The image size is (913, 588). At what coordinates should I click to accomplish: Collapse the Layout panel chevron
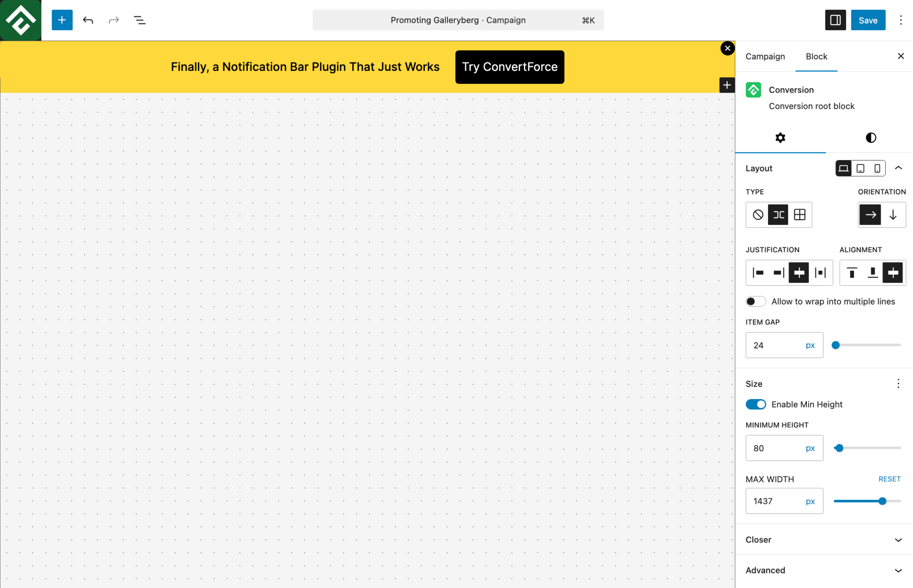[898, 168]
